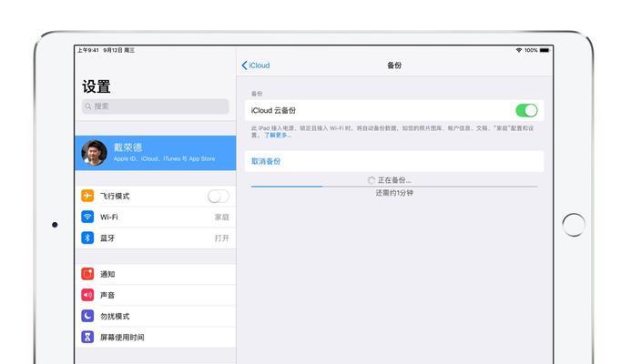Screen dimensions: 631x364
Task: Tap the 家庭 Wi-Fi network value
Action: point(222,217)
